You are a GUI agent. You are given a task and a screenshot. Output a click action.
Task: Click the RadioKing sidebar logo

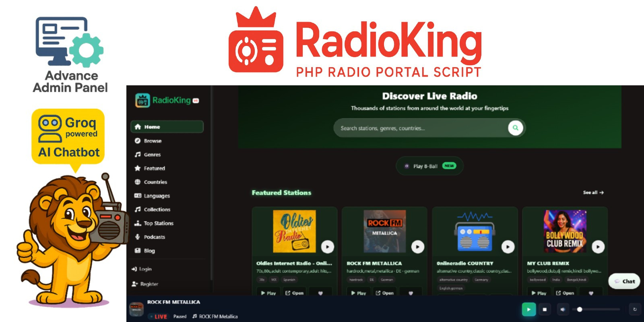click(x=167, y=100)
